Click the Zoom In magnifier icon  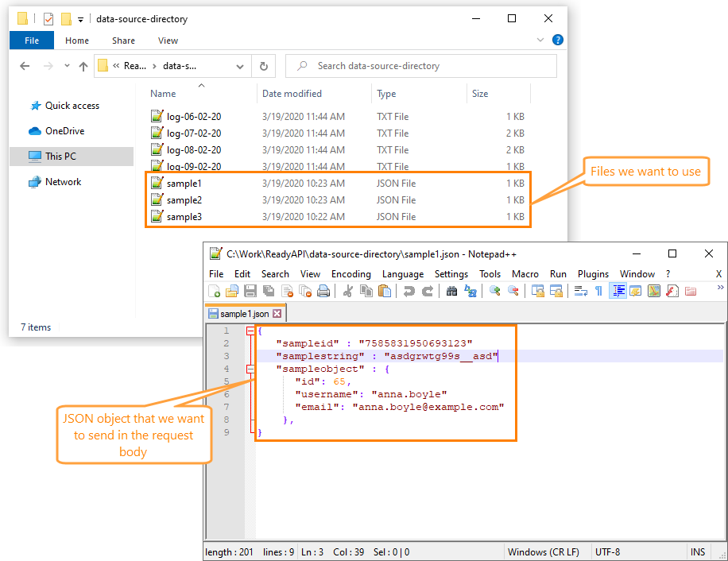coord(496,291)
